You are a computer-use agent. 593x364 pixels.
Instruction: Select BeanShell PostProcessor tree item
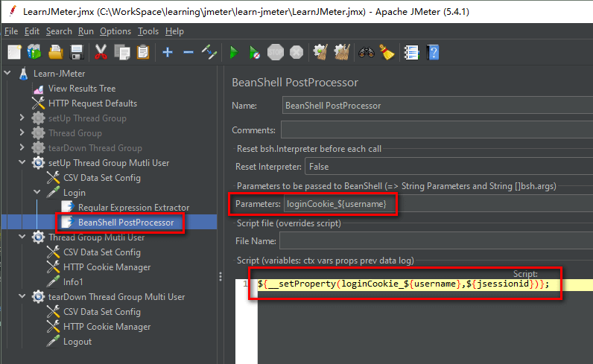click(126, 223)
